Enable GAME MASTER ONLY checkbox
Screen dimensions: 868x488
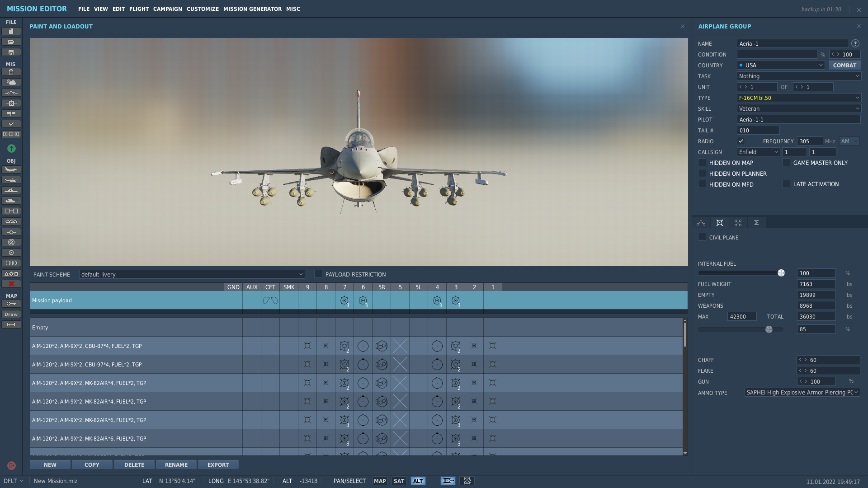tap(786, 162)
